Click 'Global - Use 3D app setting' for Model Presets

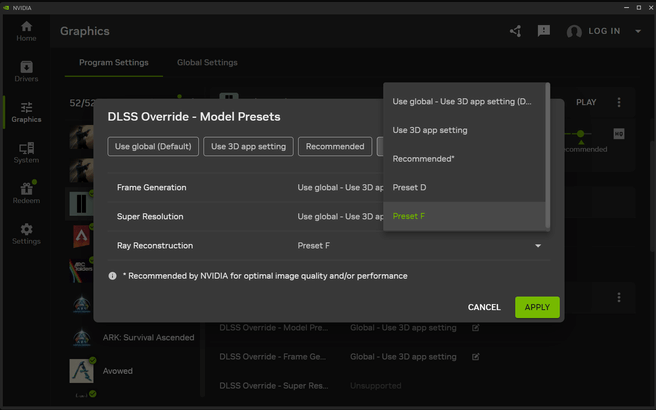point(403,328)
